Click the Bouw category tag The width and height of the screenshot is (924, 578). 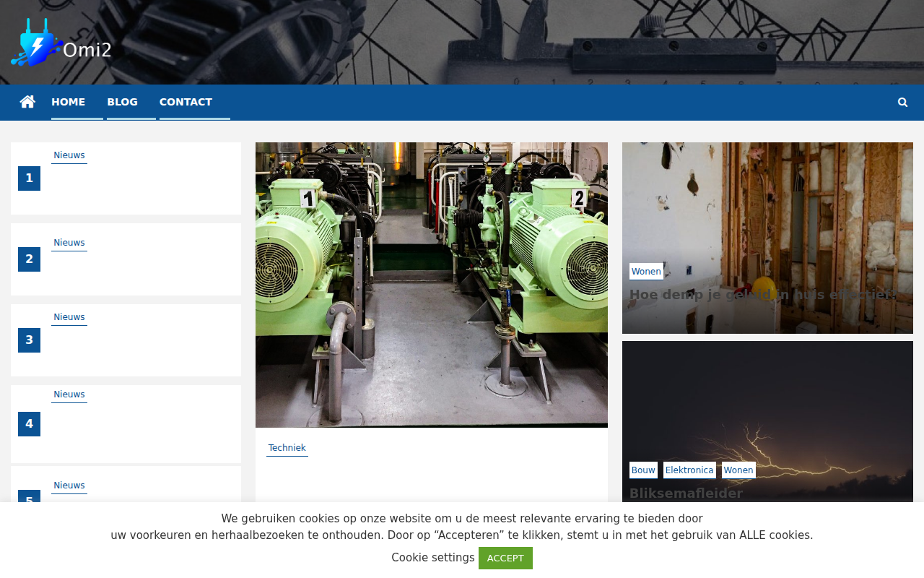[x=643, y=470]
